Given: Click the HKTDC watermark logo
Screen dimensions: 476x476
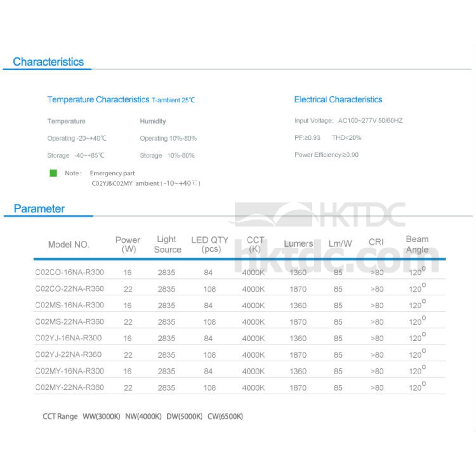Looking at the screenshot, I should pos(320,215).
